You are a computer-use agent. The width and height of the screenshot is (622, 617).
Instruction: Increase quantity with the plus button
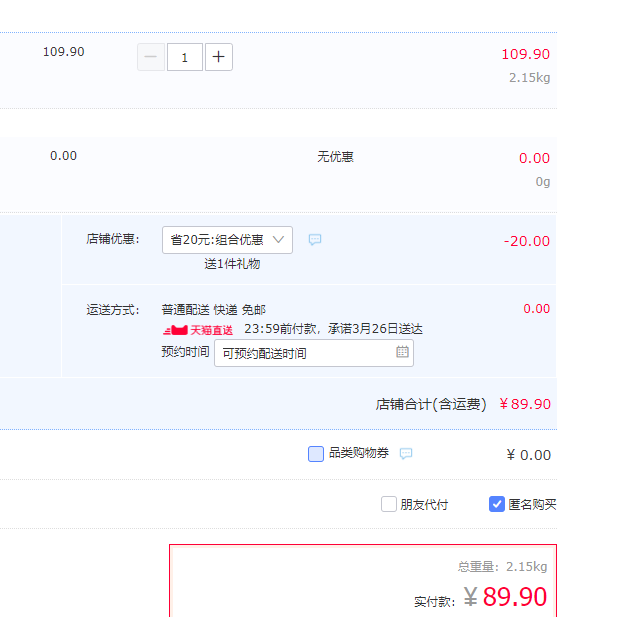coord(219,57)
